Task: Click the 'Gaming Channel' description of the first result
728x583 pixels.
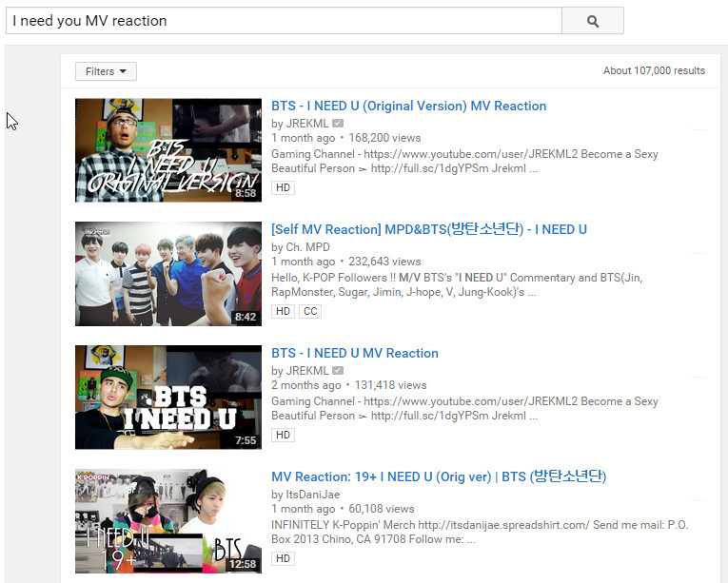Action: point(464,161)
